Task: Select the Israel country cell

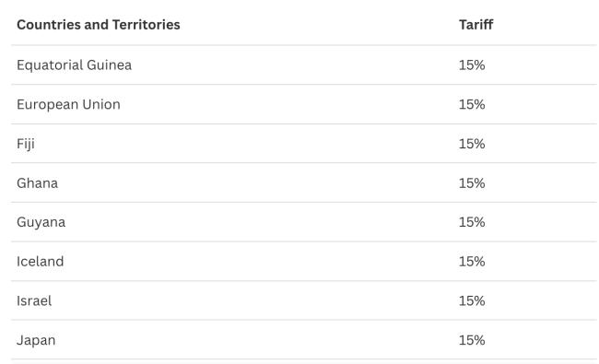Action: point(34,301)
